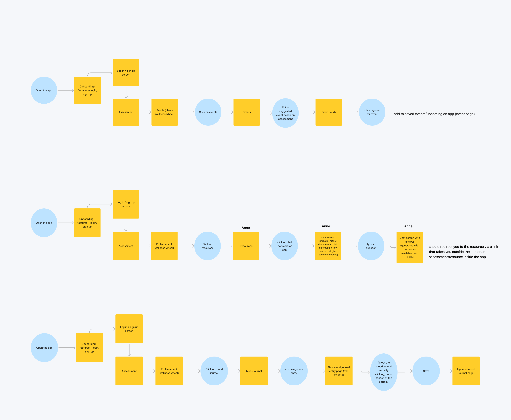The image size is (511, 420).
Task: Click the 'Resources' yellow rectangle in middle flow
Action: [x=246, y=246]
